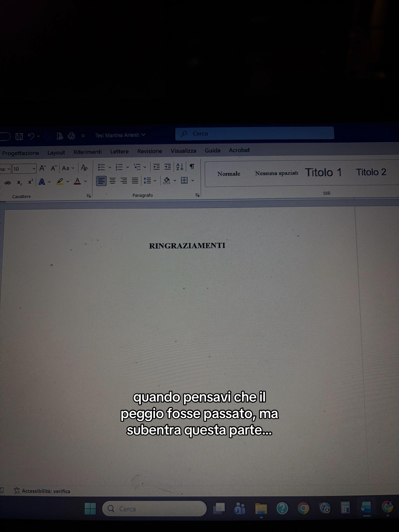Increase paragraph indent
Image resolution: width=399 pixels, height=532 pixels.
[x=168, y=167]
